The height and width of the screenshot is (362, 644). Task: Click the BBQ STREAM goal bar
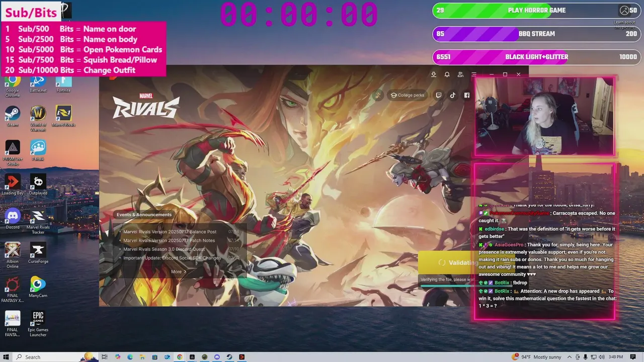point(537,34)
